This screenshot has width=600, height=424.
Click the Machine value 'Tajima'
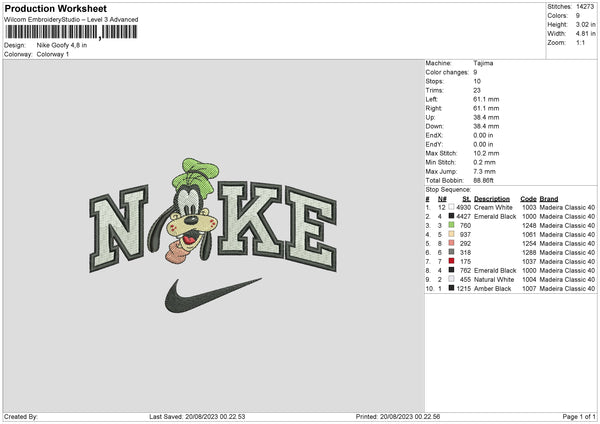point(483,63)
